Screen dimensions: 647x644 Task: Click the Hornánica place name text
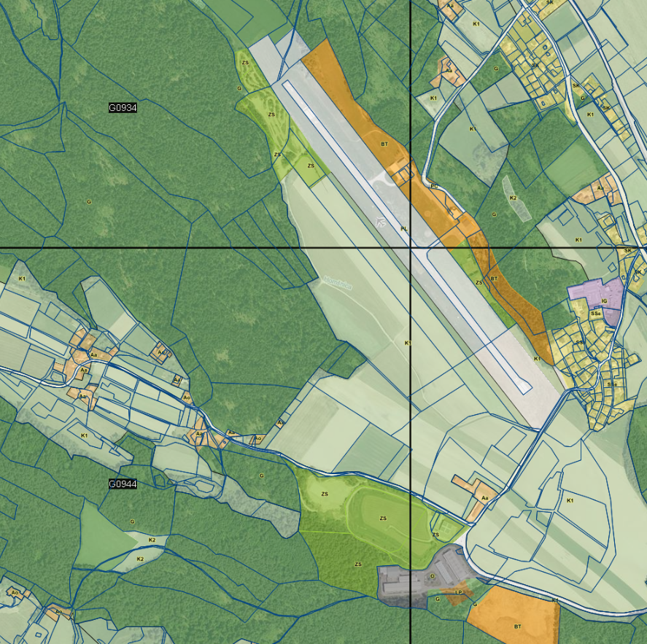(338, 283)
